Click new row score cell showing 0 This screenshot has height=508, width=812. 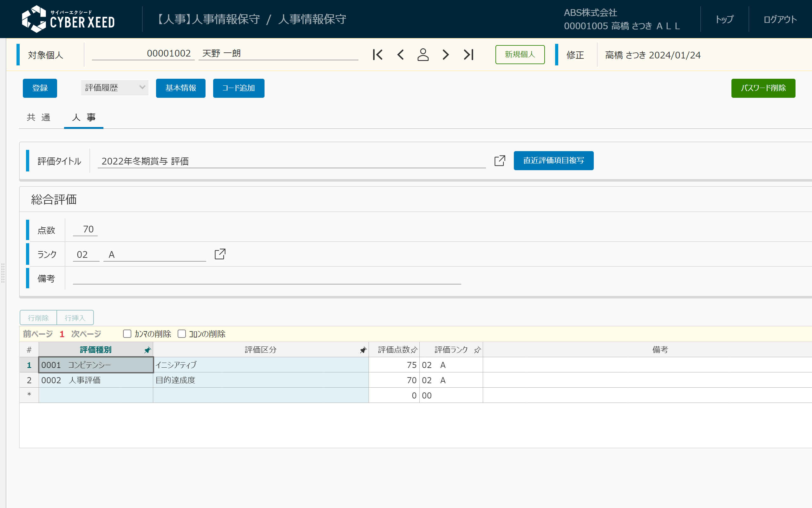point(394,395)
